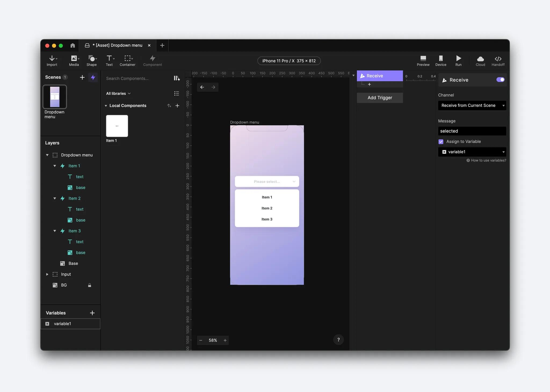Click the Scenes lightning bolt icon
This screenshot has width=550, height=392.
click(93, 77)
